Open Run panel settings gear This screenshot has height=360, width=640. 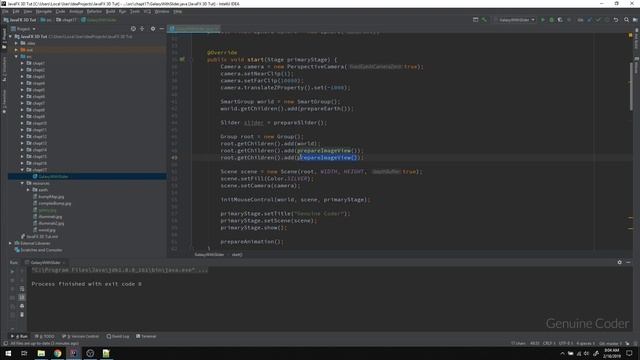[x=620, y=262]
